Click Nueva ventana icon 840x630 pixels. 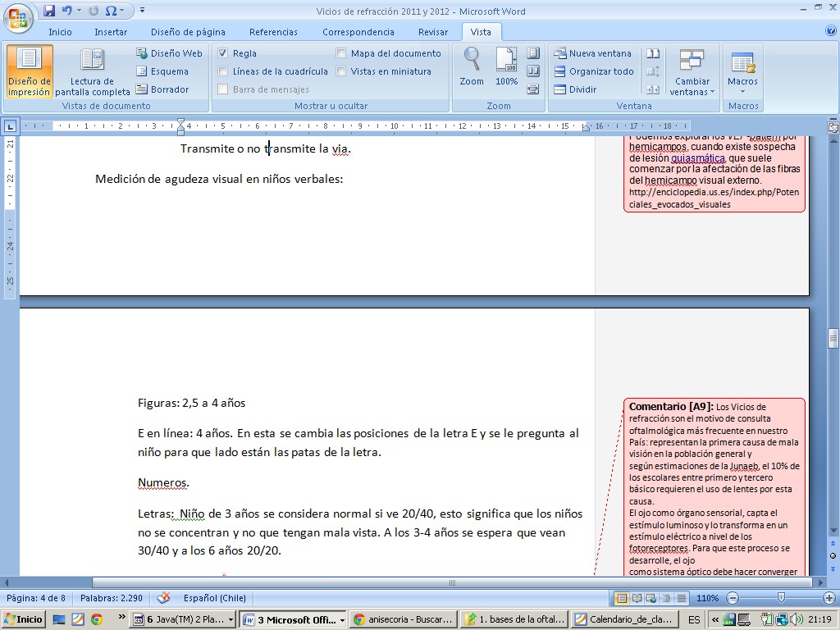(560, 53)
